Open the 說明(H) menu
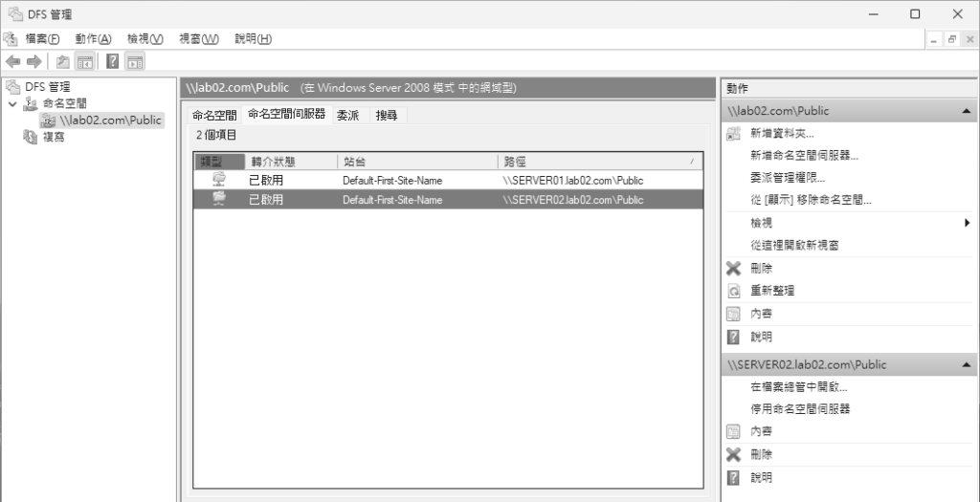980x502 pixels. pyautogui.click(x=253, y=38)
